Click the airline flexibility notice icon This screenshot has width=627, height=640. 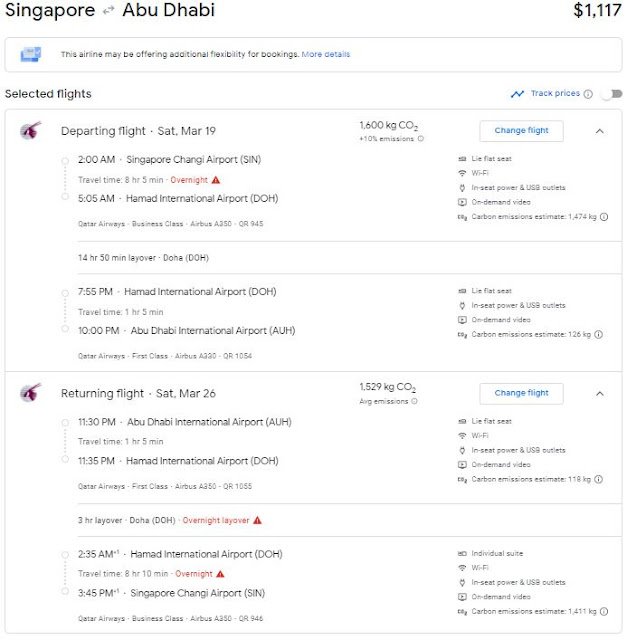point(31,54)
